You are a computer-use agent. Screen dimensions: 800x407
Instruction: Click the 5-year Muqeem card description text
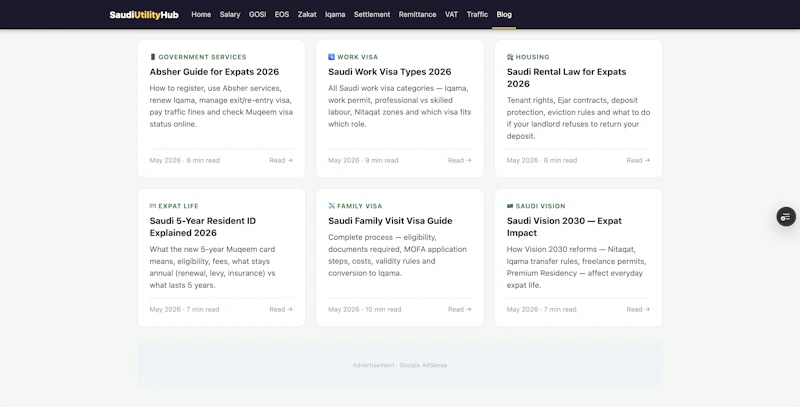(x=213, y=267)
